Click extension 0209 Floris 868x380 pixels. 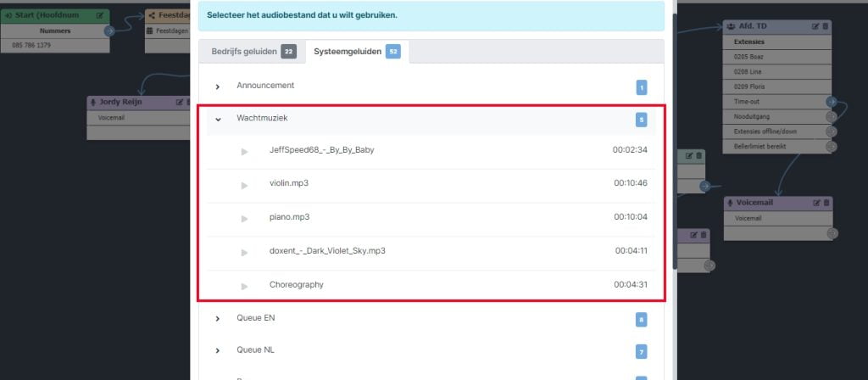[749, 87]
